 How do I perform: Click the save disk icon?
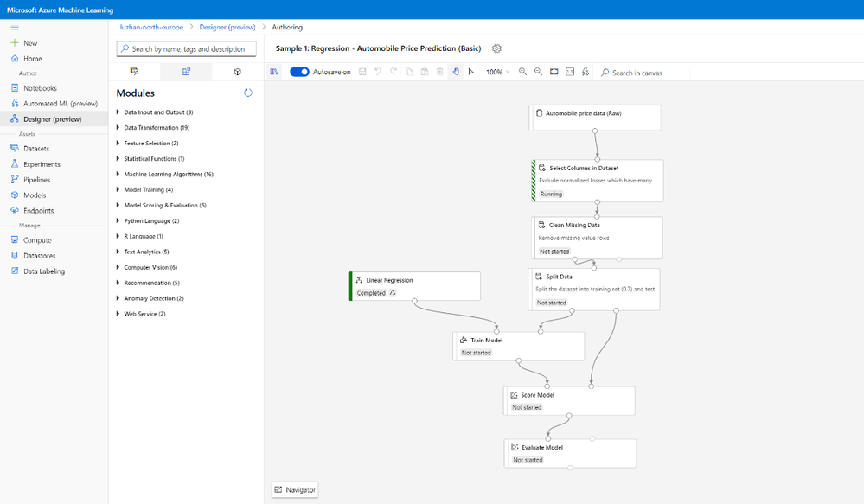click(362, 72)
